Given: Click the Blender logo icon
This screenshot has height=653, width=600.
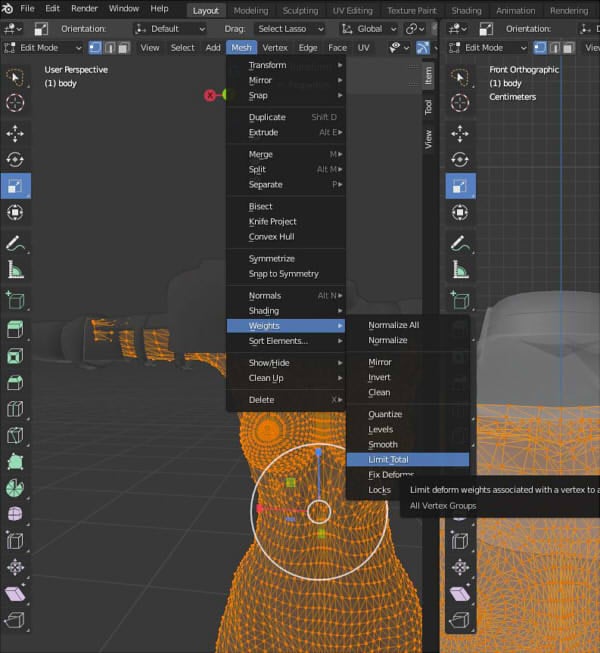Looking at the screenshot, I should tap(7, 9).
